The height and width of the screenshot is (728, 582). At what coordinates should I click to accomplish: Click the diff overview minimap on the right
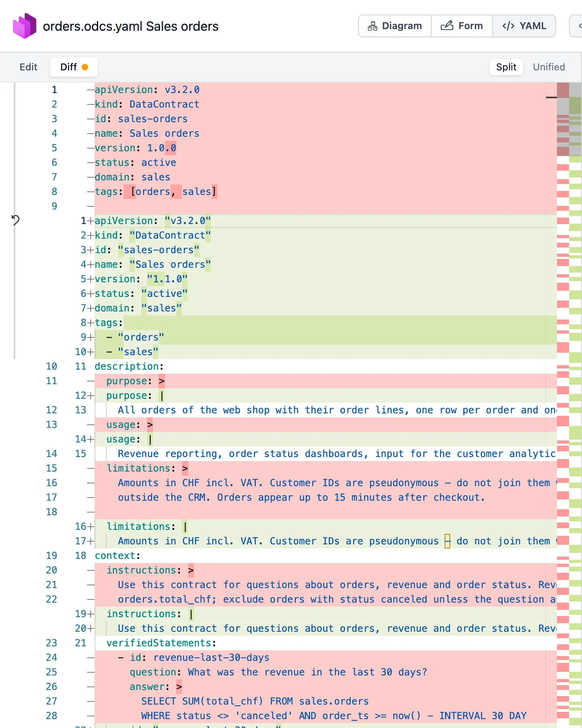pos(569,404)
